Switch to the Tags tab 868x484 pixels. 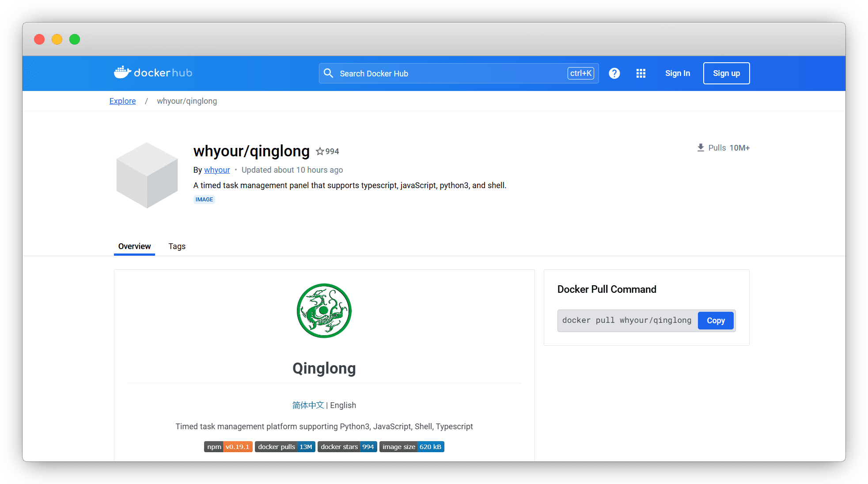click(177, 246)
